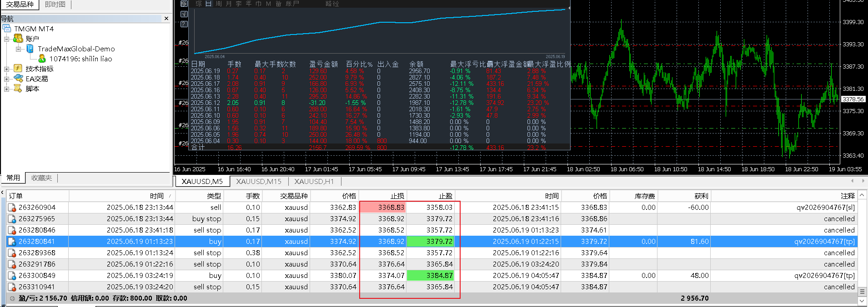Click the 账户 accounts group icon
The width and height of the screenshot is (868, 307).
click(x=18, y=39)
